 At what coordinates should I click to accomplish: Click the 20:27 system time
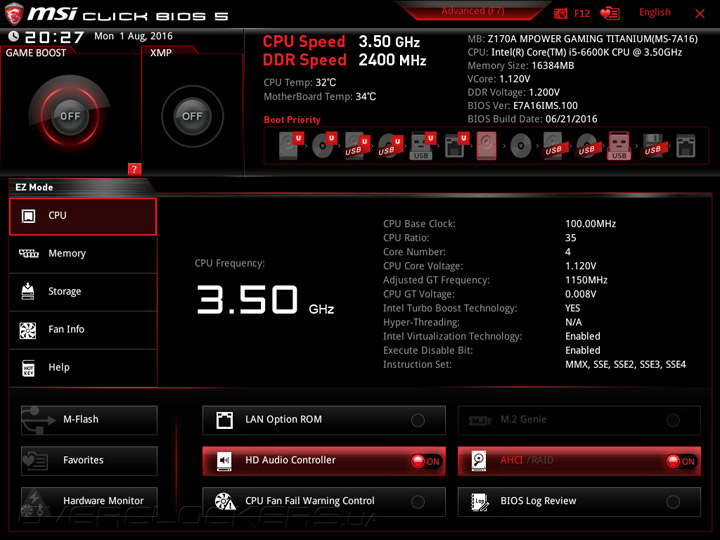pyautogui.click(x=54, y=37)
